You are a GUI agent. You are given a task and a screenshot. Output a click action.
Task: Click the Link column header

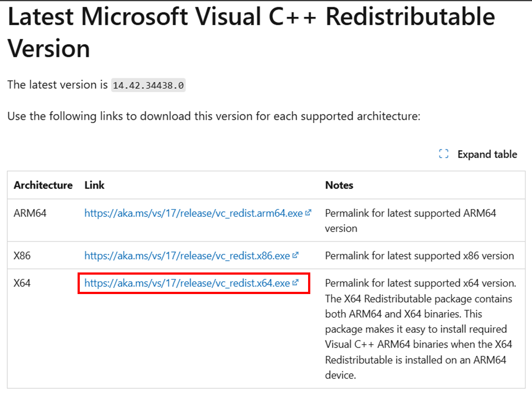point(94,185)
